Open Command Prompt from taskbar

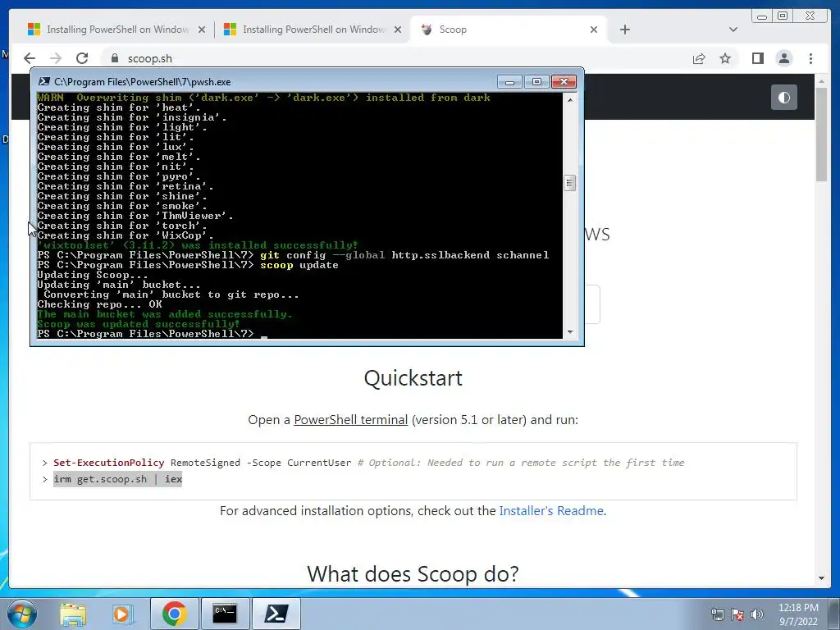tap(225, 614)
